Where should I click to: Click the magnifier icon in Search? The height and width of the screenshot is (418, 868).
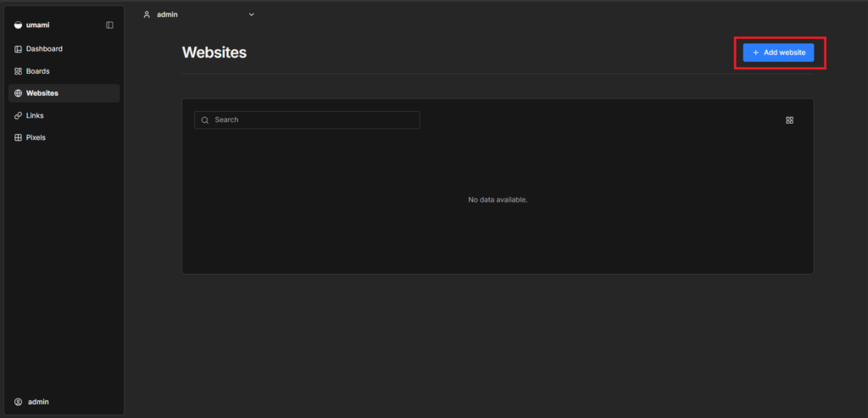pyautogui.click(x=205, y=120)
